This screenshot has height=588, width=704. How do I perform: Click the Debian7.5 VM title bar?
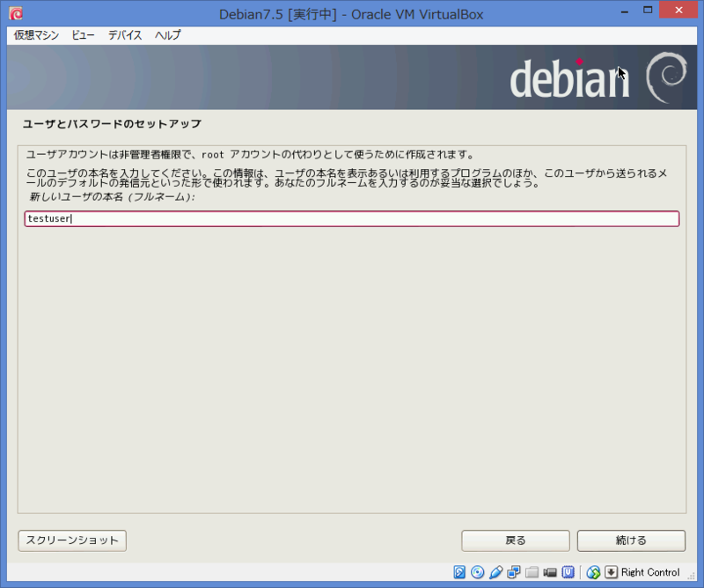[352, 13]
